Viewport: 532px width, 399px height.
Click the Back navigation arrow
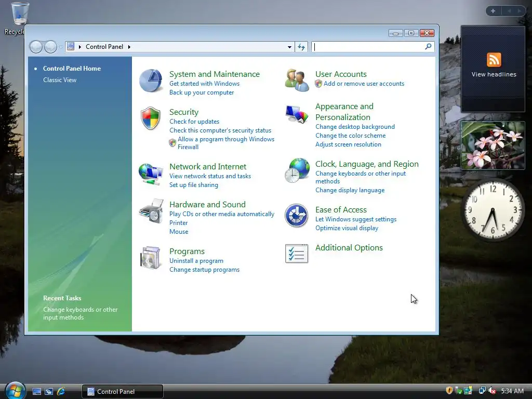pos(36,47)
